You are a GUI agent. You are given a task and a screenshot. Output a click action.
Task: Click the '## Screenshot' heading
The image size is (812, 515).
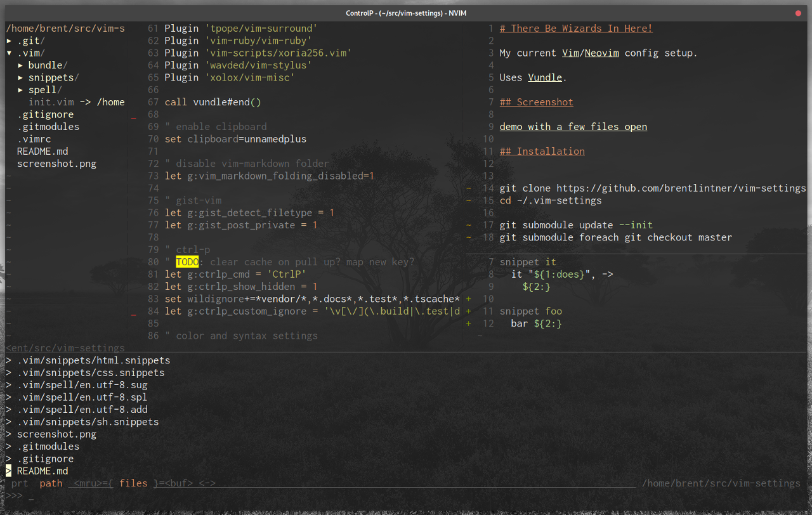coord(536,102)
